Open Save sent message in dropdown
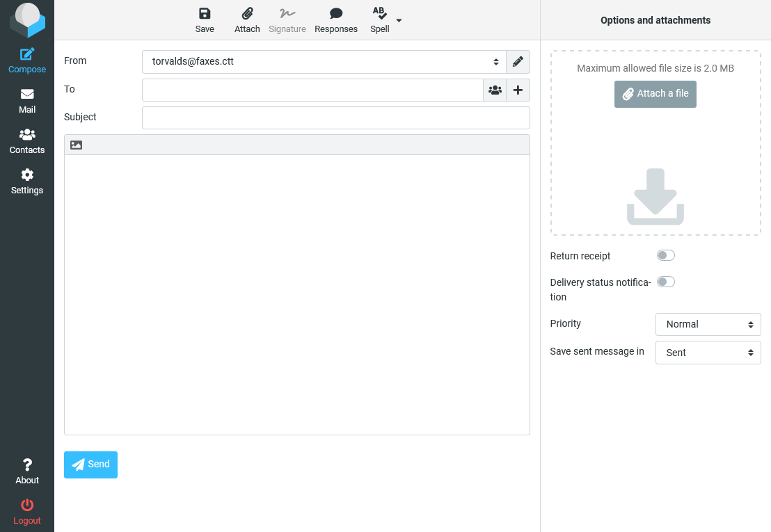This screenshot has width=771, height=532. click(x=708, y=353)
